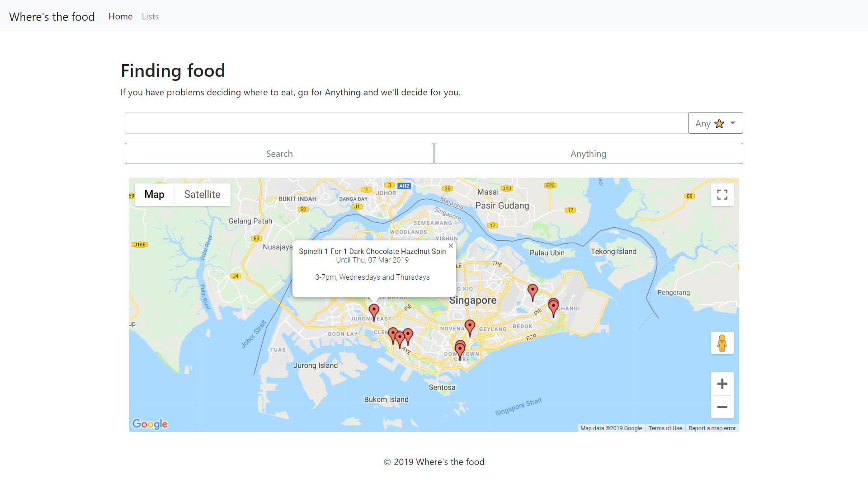Open the Terms of Use link
Image resolution: width=868 pixels, height=488 pixels.
click(665, 428)
